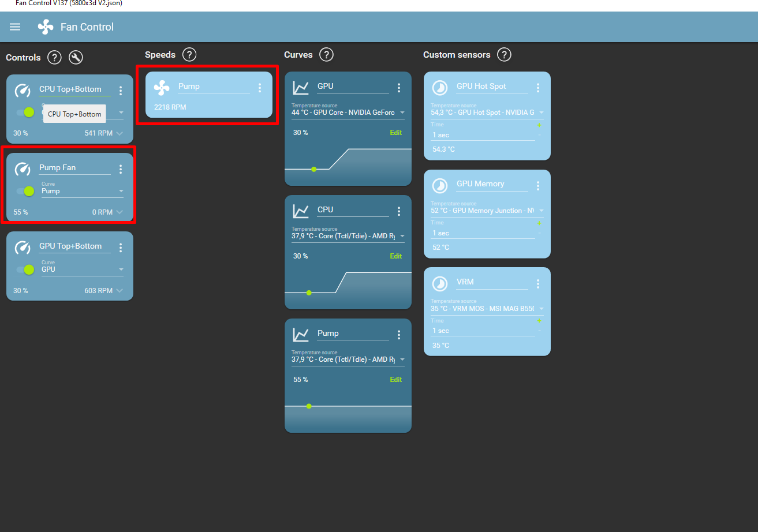Click the GPU Memory name field
The height and width of the screenshot is (532, 758).
click(x=492, y=184)
